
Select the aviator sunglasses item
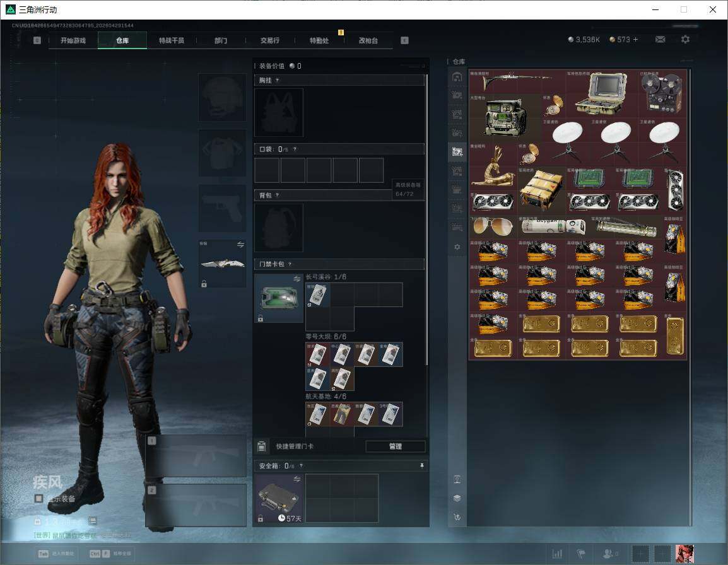pos(493,226)
